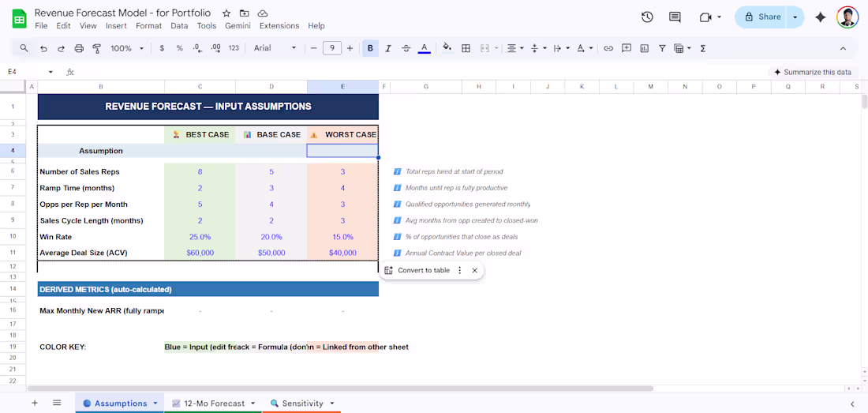Click Convert to table suggestion
Screen dimensions: 868x413
424,270
